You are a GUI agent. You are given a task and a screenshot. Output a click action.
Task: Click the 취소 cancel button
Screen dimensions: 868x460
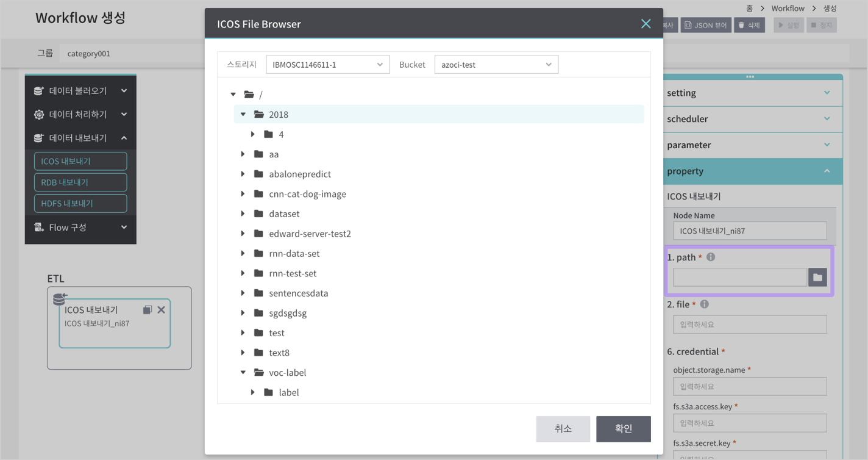point(563,429)
